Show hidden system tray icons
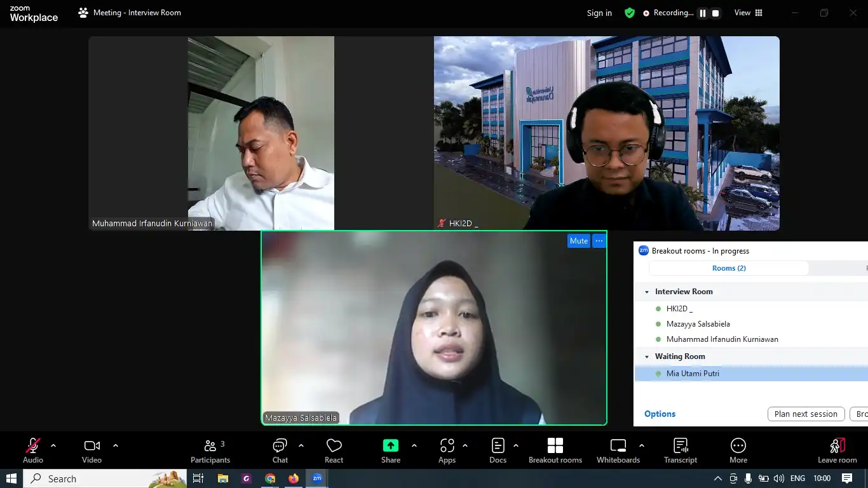Image resolution: width=868 pixels, height=488 pixels. pos(718,478)
